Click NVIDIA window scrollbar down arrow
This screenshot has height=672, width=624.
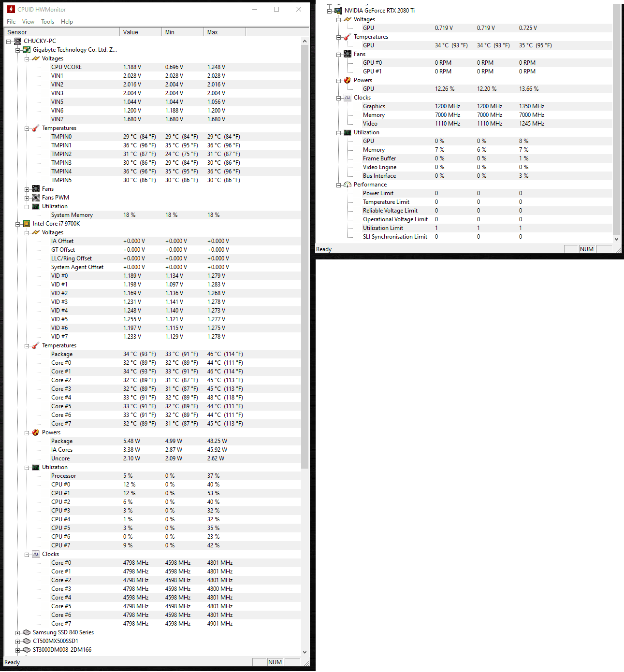coord(616,239)
